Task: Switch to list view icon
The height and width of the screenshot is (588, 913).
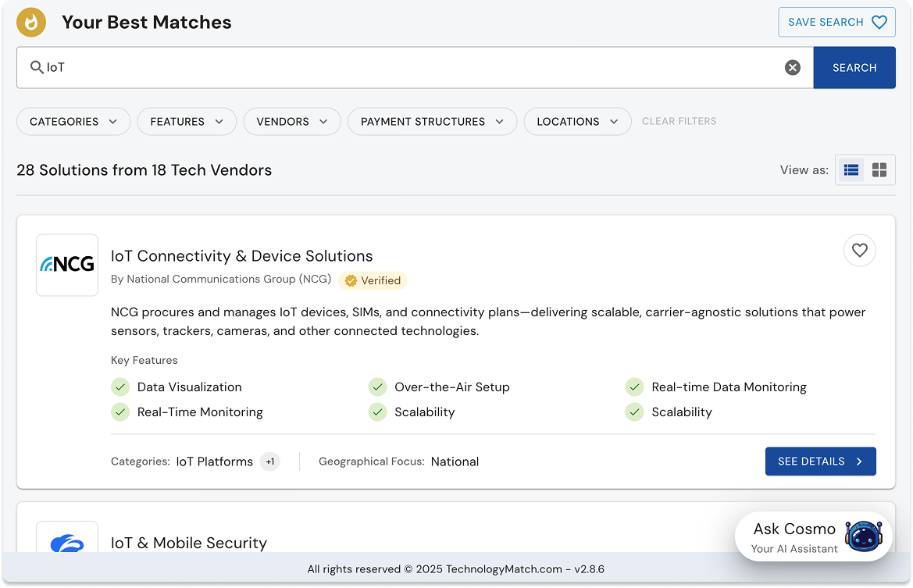Action: pyautogui.click(x=851, y=170)
